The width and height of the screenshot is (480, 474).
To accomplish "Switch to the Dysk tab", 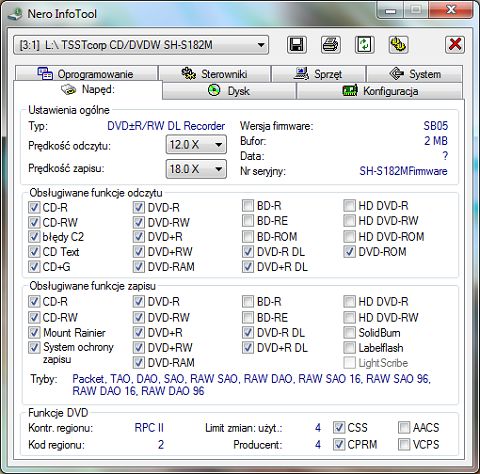I will point(229,91).
